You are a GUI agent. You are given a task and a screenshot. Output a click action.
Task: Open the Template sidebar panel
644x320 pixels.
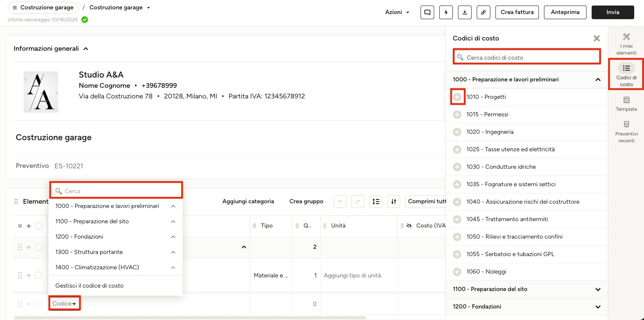(x=626, y=104)
